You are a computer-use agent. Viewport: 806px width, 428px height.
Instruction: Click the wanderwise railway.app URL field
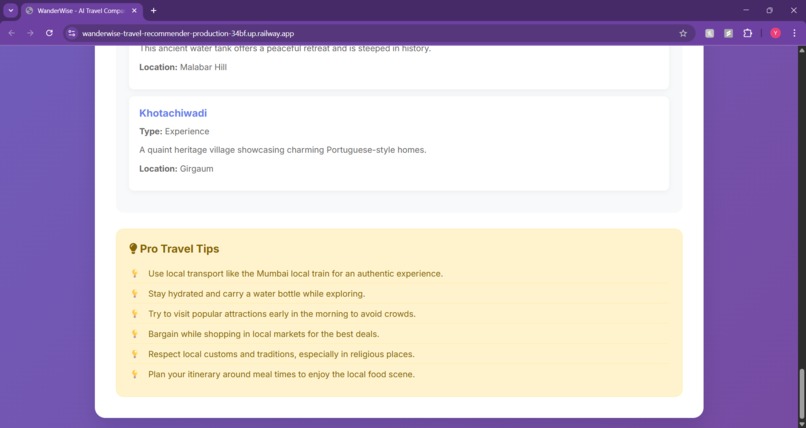pos(378,33)
